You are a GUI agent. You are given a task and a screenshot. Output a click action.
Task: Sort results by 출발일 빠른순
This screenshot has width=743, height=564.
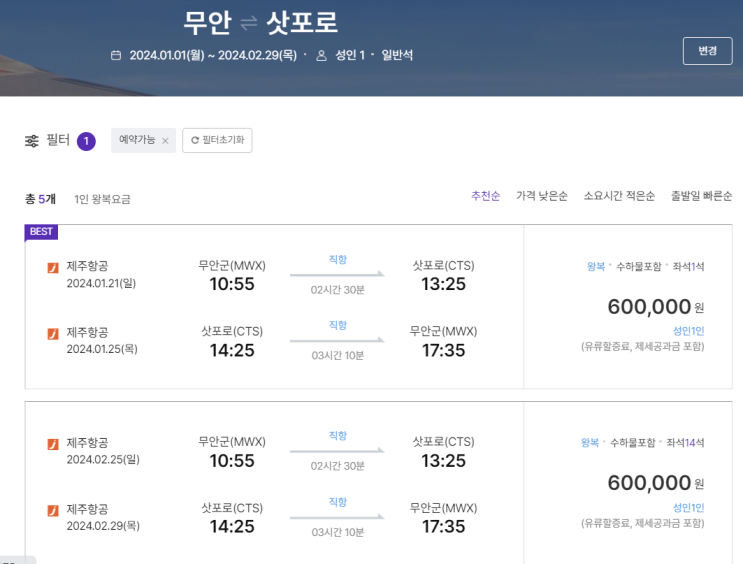701,196
